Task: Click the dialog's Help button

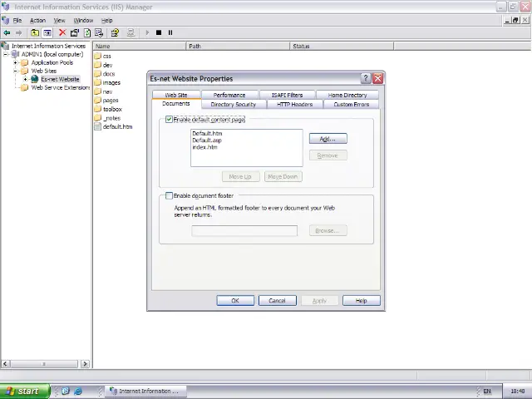Action: click(362, 301)
